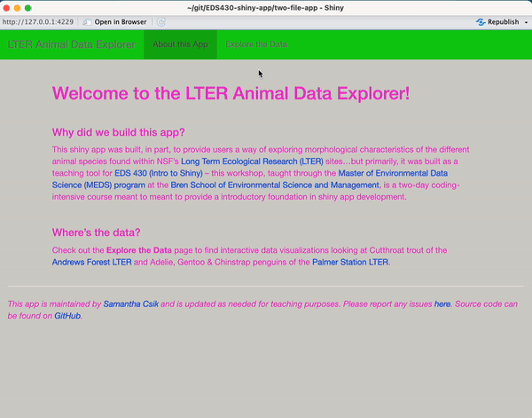The width and height of the screenshot is (532, 418).
Task: Open the GitHub source code link
Action: (67, 316)
